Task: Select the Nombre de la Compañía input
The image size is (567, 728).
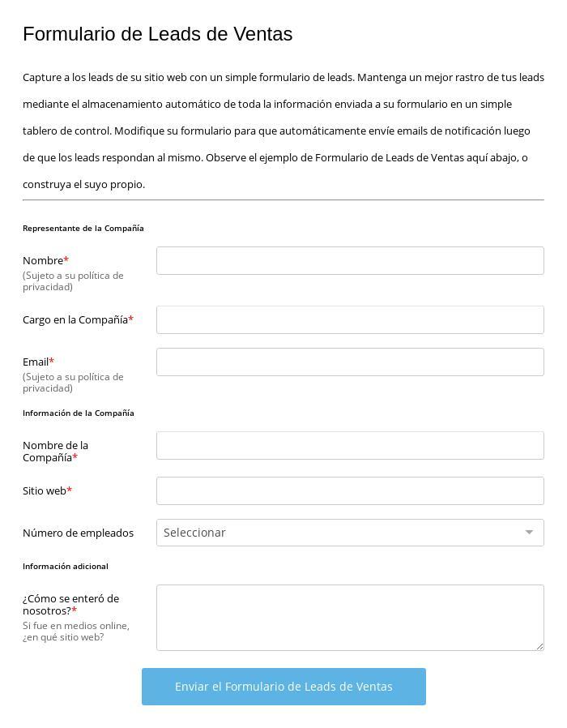Action: [x=350, y=446]
